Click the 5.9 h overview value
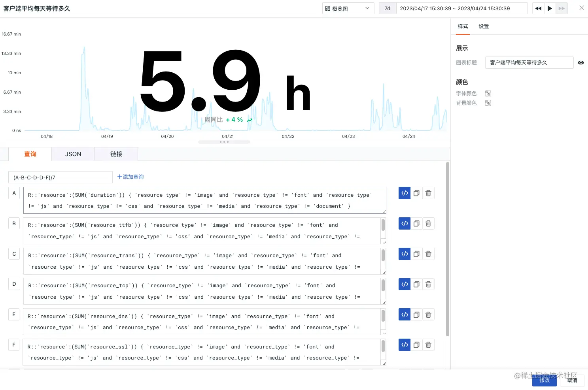 pos(225,81)
